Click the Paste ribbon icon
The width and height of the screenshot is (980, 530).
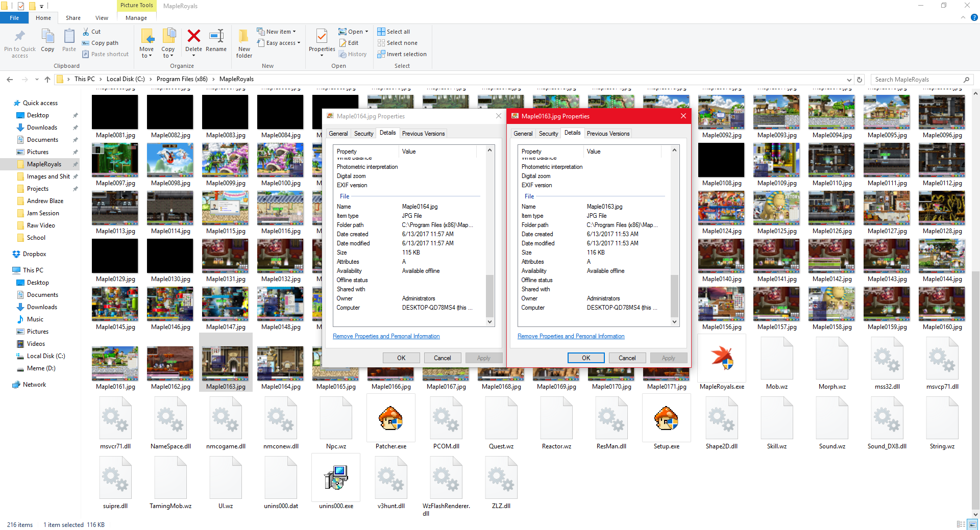[69, 36]
